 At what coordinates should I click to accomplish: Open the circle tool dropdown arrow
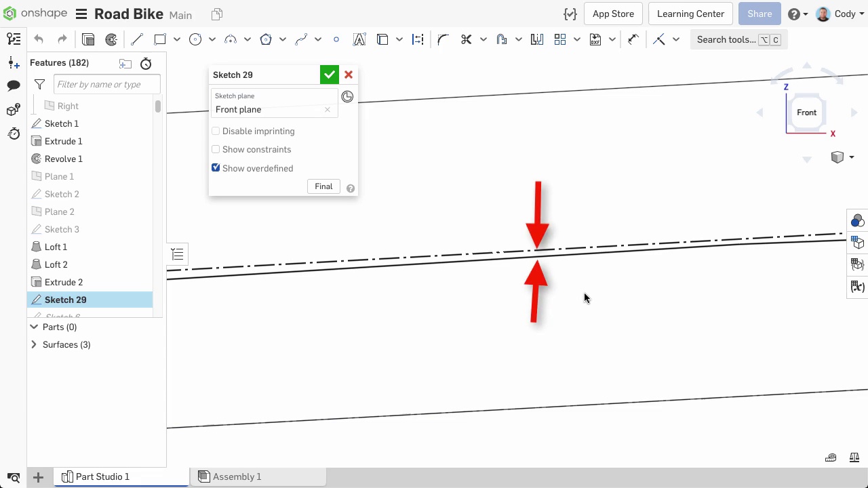coord(212,40)
